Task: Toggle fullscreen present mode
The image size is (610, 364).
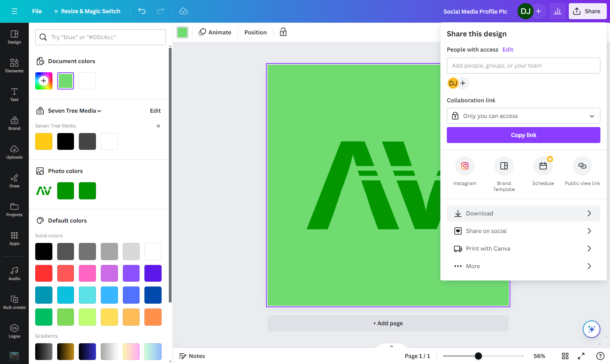Action: pyautogui.click(x=581, y=356)
